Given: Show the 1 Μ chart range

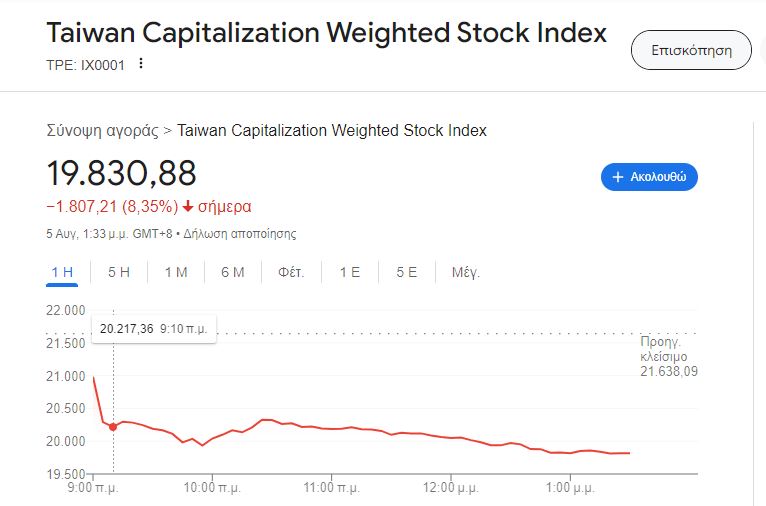Looking at the screenshot, I should coord(176,272).
